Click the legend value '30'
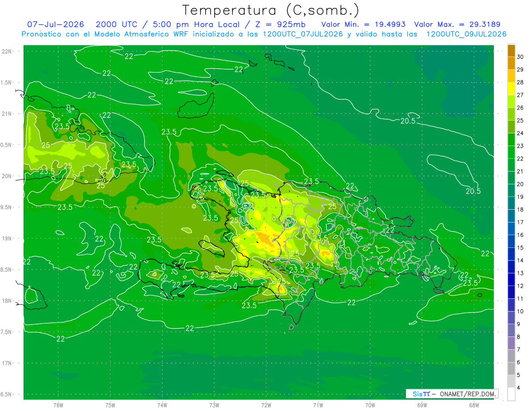Screen dimensions: 532x411 click(x=520, y=57)
